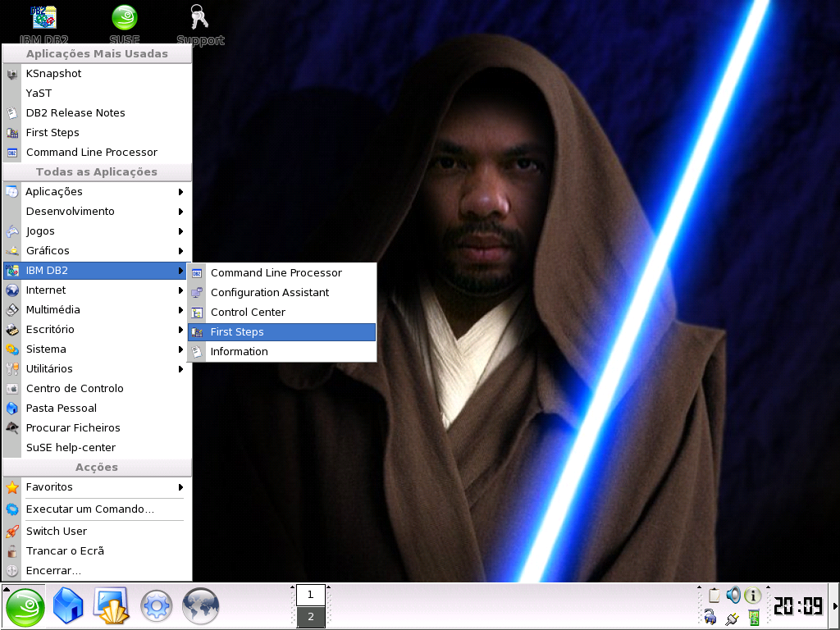Expand the Sistema submenu arrow
The width and height of the screenshot is (840, 630).
point(180,349)
